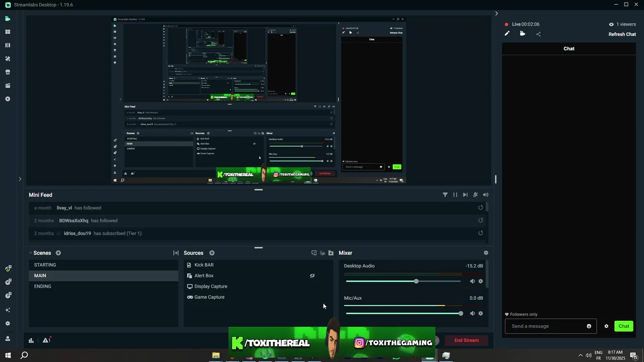Open the Recordings play-circle icon in sidebar
This screenshot has height=362, width=644.
(x=8, y=99)
